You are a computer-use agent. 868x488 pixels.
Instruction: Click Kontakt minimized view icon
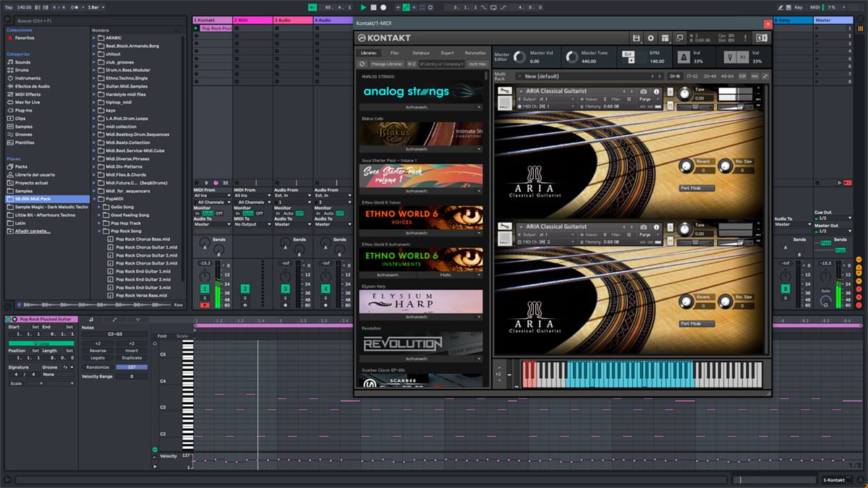[x=680, y=38]
